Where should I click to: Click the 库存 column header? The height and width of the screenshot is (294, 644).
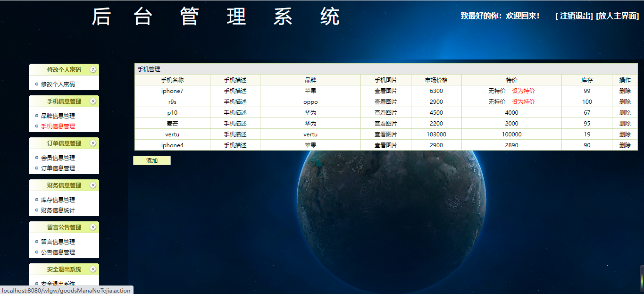click(587, 80)
